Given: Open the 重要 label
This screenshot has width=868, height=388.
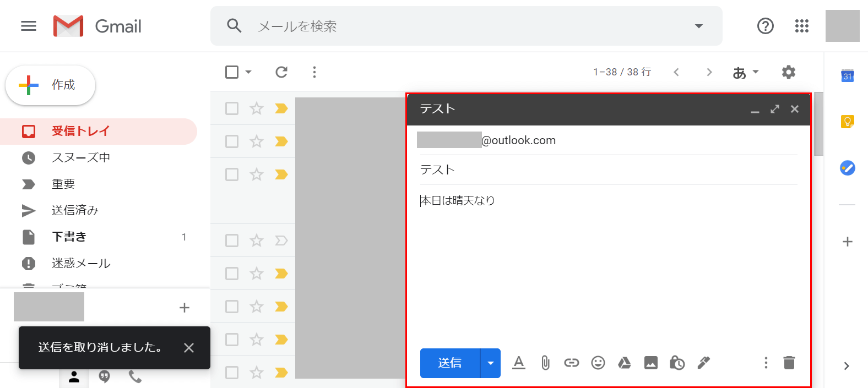Looking at the screenshot, I should point(99,184).
